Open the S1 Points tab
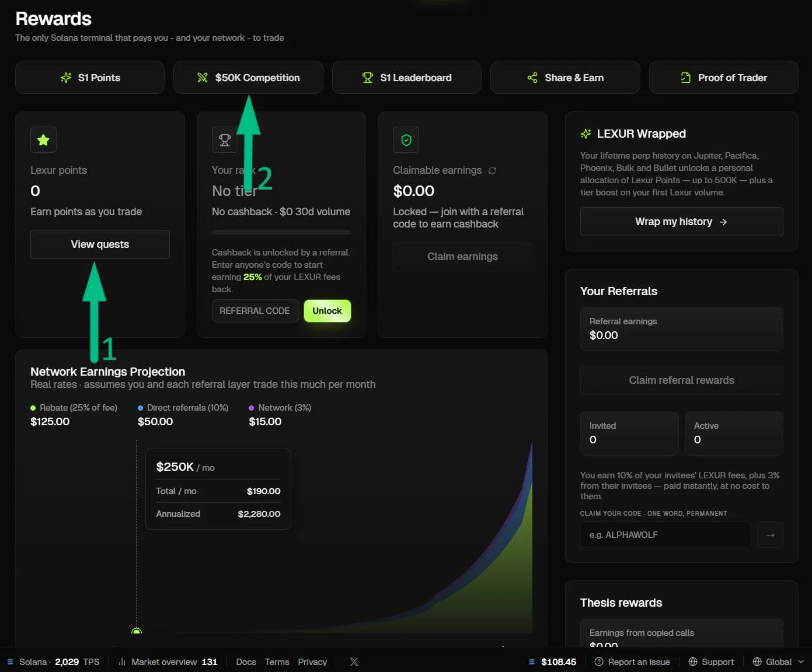812x672 pixels. pyautogui.click(x=90, y=78)
